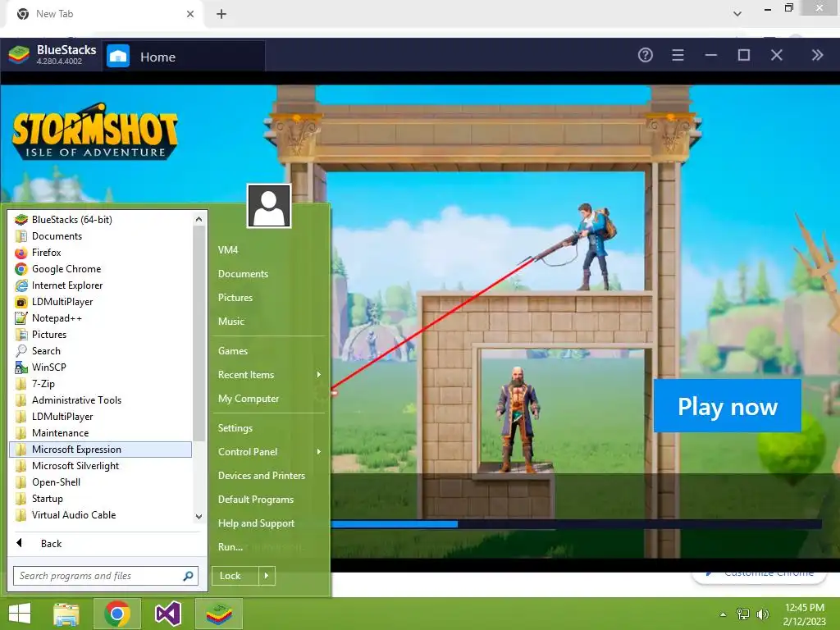Select the New Tab tab in Chrome
The width and height of the screenshot is (840, 630).
click(x=105, y=14)
